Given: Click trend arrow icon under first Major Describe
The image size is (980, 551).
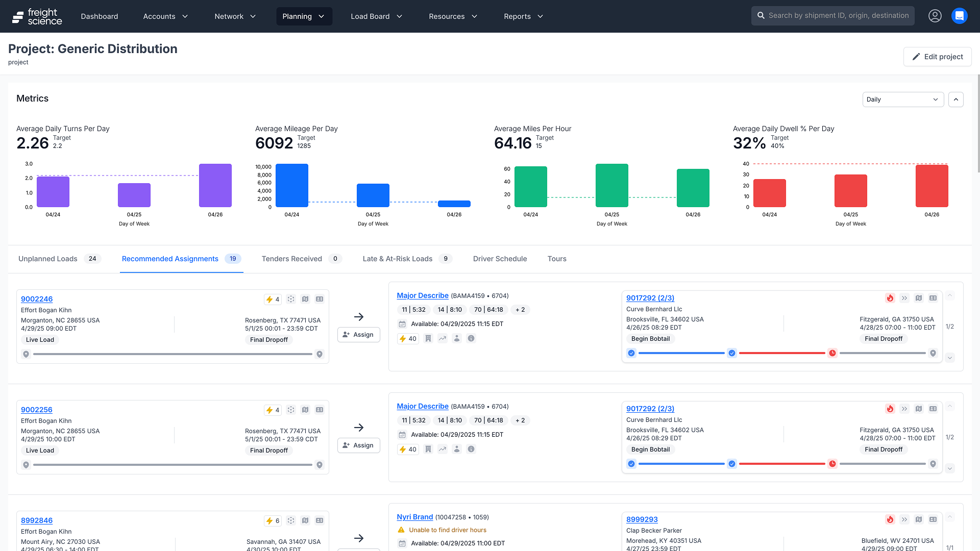Looking at the screenshot, I should [x=443, y=338].
